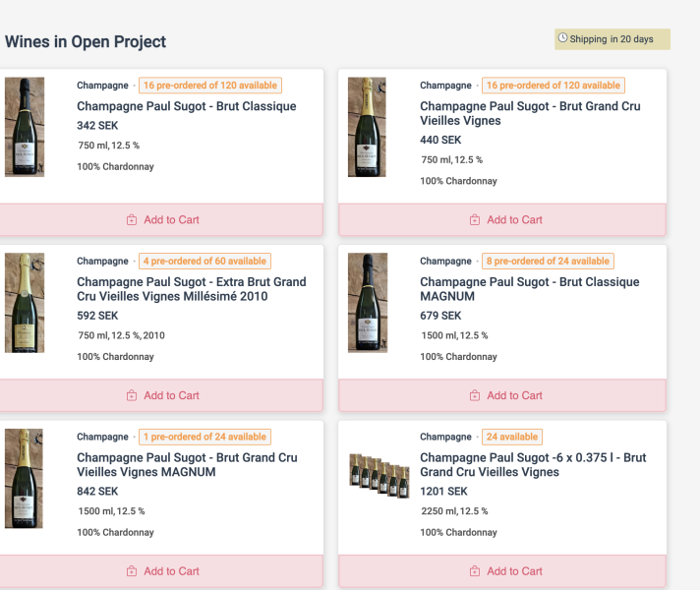The image size is (700, 590).
Task: Click the 'Wines in Open Project' heading
Action: point(86,41)
